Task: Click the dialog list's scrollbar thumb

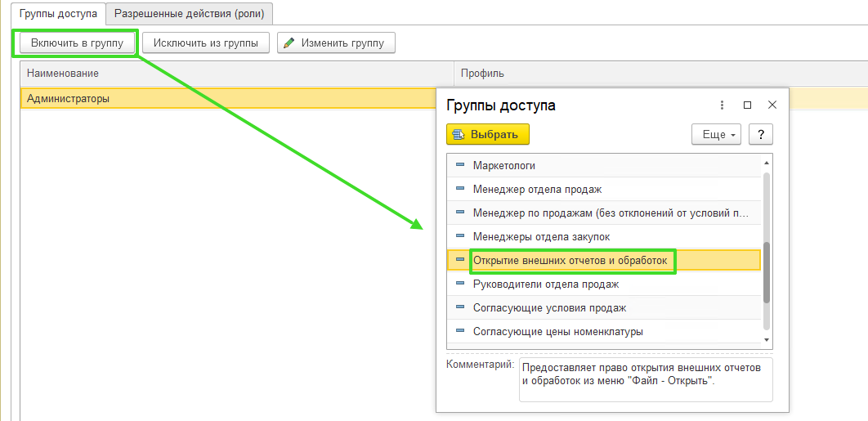Action: [x=767, y=272]
